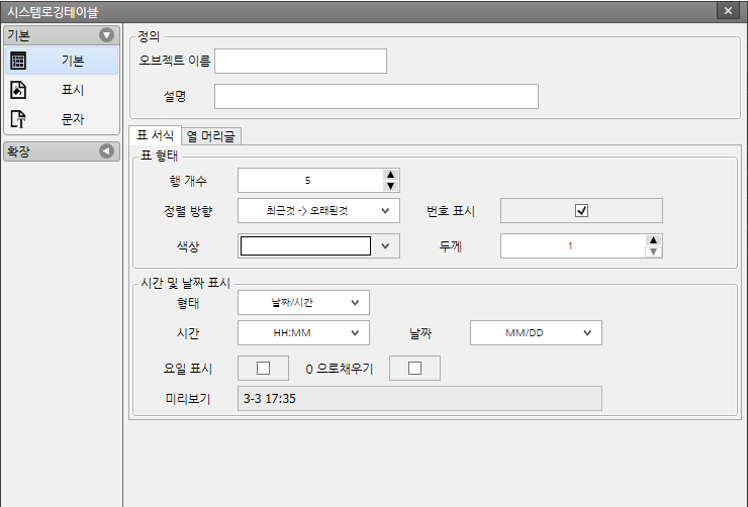Image resolution: width=748 pixels, height=507 pixels.
Task: Switch to the 열 머리글 tab
Action: pos(211,136)
